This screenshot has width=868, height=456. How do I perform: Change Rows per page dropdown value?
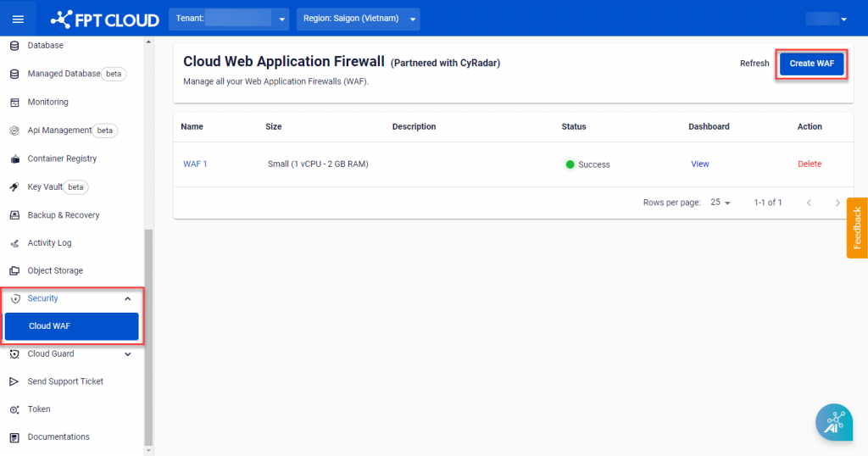coord(721,203)
